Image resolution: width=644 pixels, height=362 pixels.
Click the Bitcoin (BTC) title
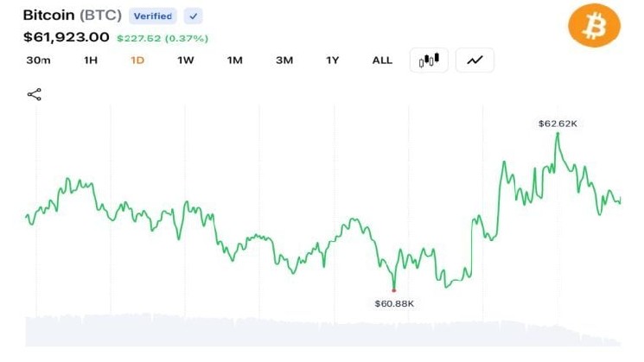pos(73,16)
